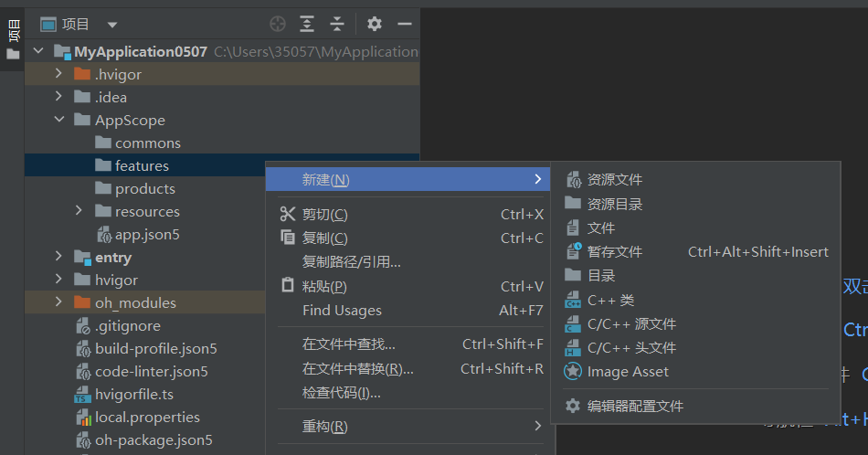Click the 项目 vertical sidebar tab
Image resolution: width=868 pixels, height=455 pixels.
coord(13,38)
